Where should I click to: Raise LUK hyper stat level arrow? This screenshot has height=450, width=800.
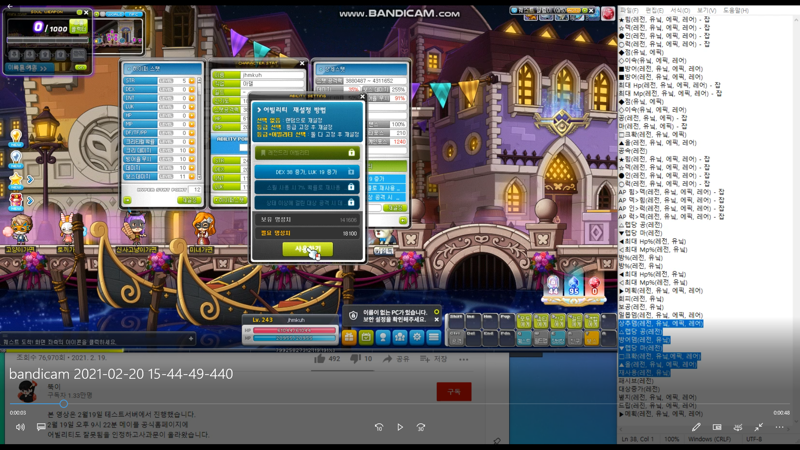(192, 107)
